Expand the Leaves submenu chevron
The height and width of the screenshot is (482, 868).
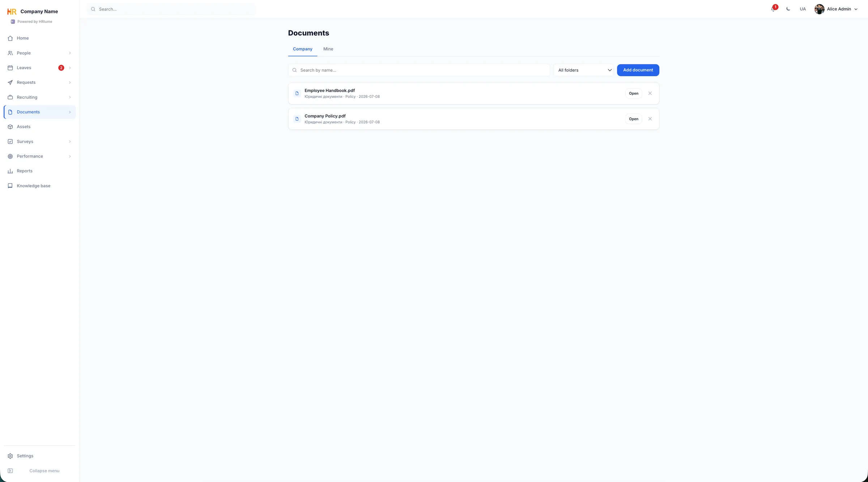70,68
